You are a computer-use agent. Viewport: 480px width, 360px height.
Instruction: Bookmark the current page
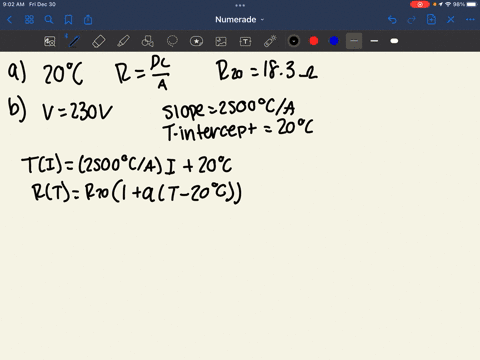coord(68,20)
